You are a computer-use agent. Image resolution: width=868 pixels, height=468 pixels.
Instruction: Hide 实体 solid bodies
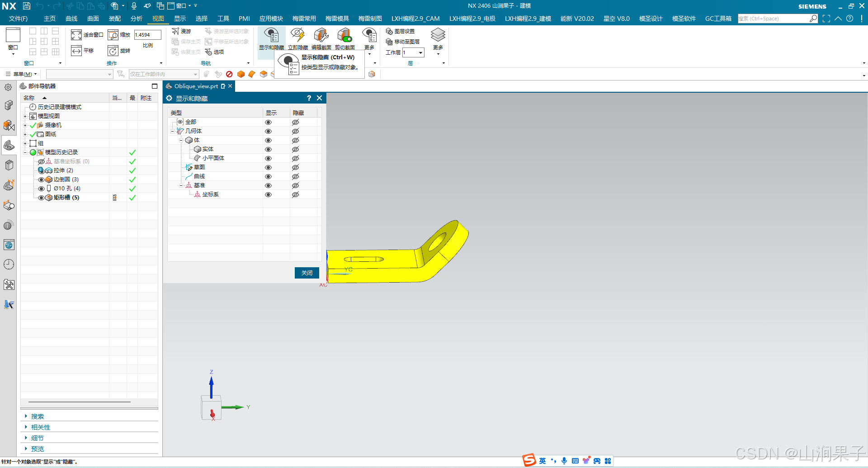pos(295,149)
